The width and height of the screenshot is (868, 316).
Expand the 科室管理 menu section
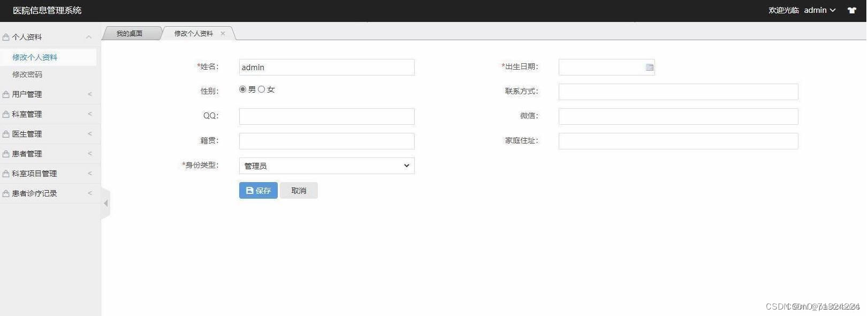[x=89, y=114]
